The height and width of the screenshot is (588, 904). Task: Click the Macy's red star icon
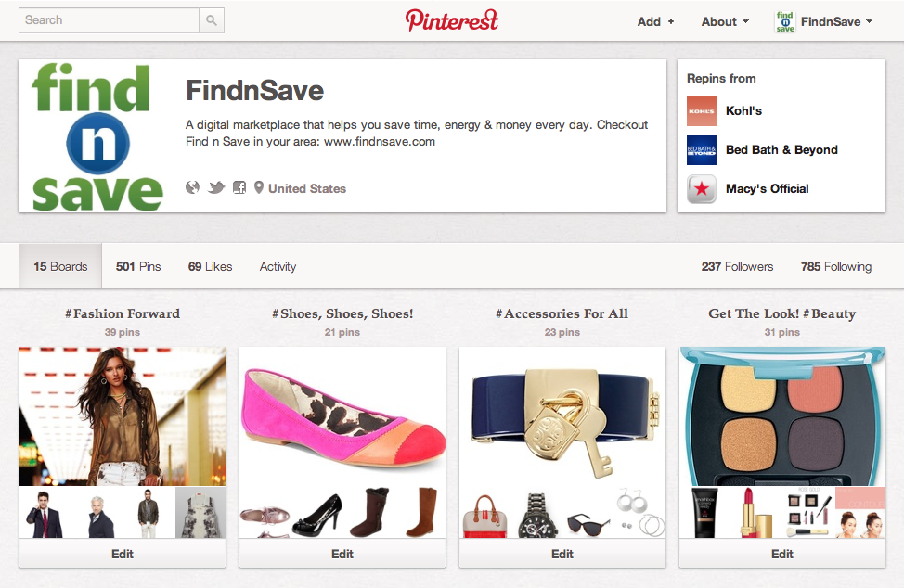702,189
